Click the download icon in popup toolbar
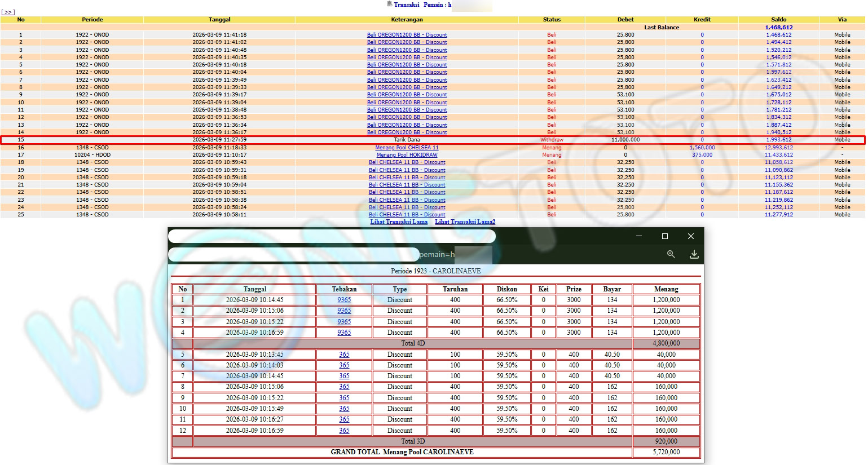The width and height of the screenshot is (868, 465). pyautogui.click(x=694, y=254)
